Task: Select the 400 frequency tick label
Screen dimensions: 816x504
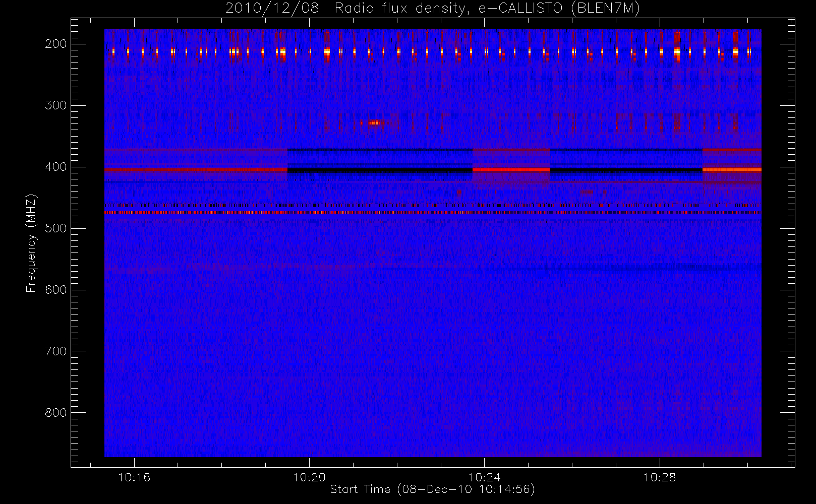Action: coord(56,167)
